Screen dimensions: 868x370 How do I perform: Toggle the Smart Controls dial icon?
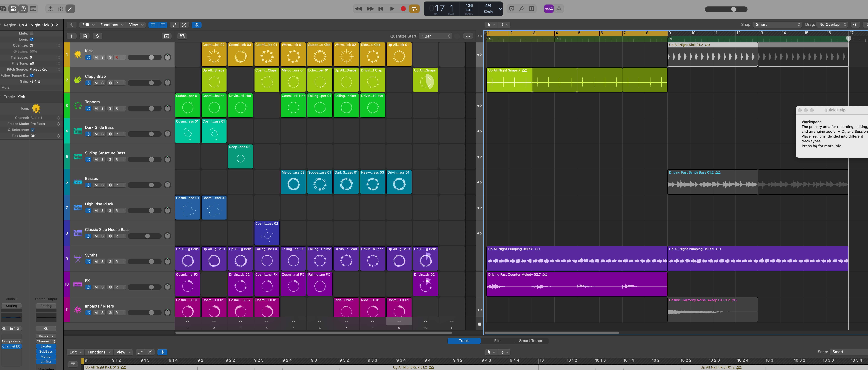(x=50, y=9)
